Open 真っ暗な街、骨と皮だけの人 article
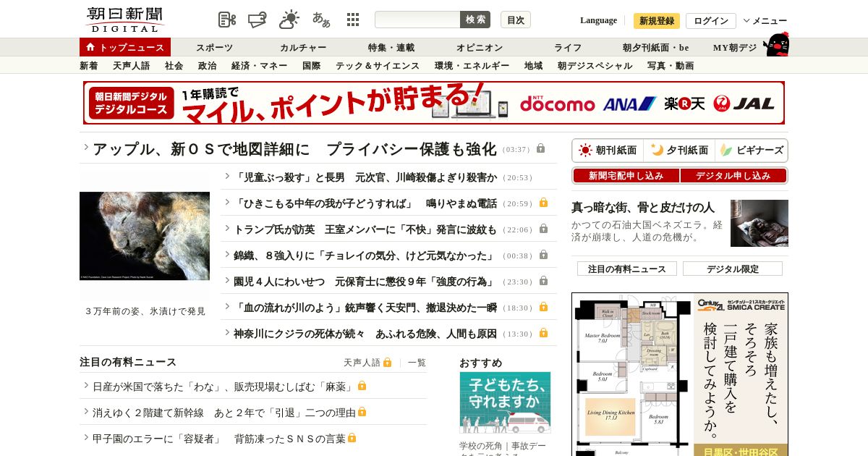The height and width of the screenshot is (456, 868). click(643, 208)
